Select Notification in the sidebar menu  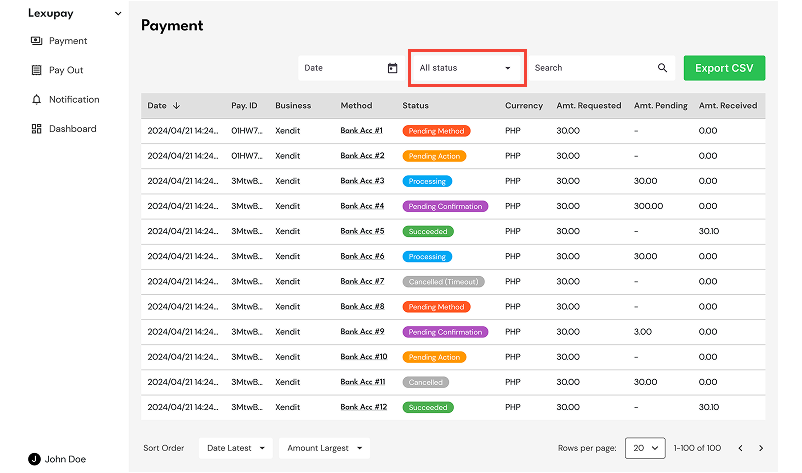[74, 99]
